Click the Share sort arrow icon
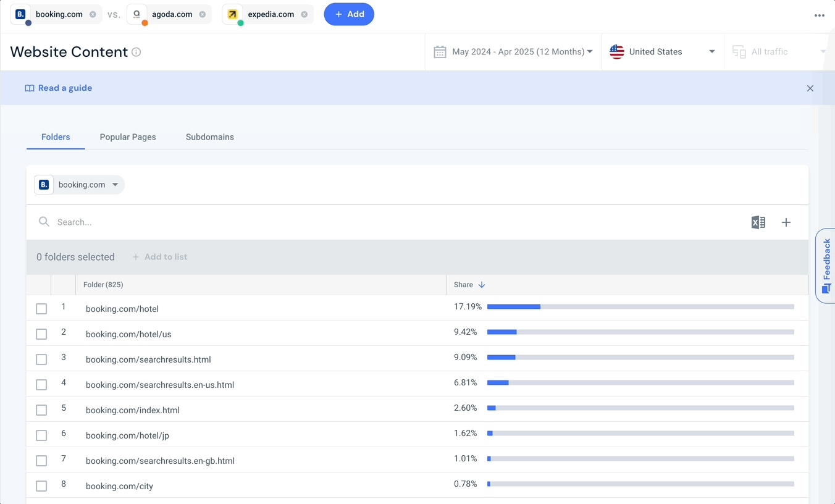 tap(482, 285)
